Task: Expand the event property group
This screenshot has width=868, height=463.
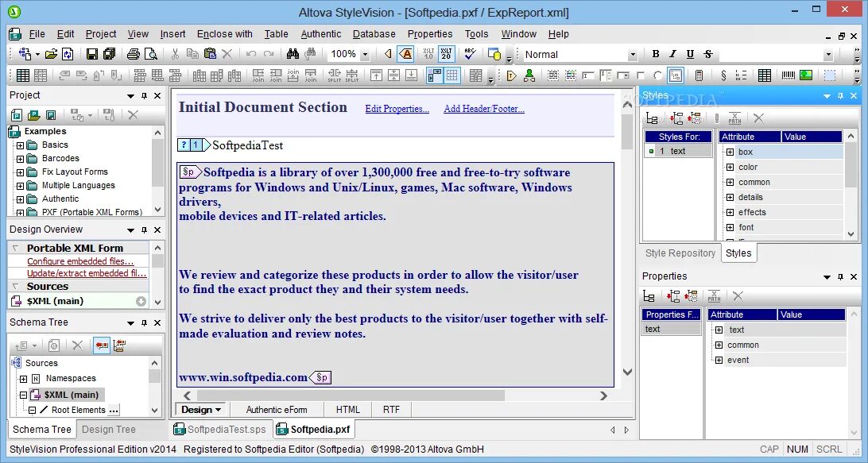Action: 719,360
